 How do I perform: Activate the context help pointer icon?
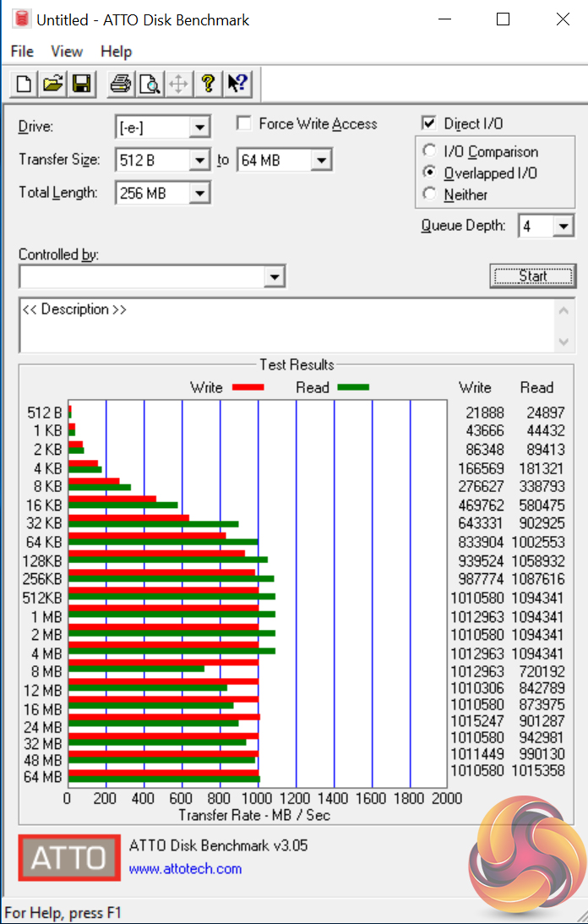pyautogui.click(x=237, y=84)
